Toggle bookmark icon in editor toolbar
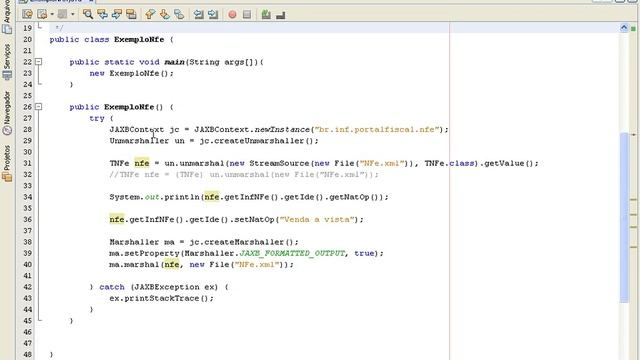Viewport: 640px width, 360px height. pos(179,14)
